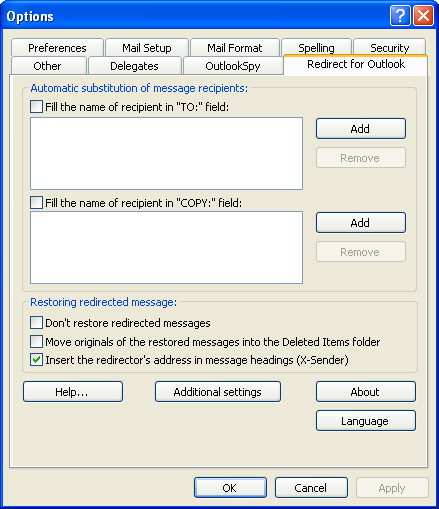Screen dimensions: 439x509
Task: Click the question mark help icon in title bar
Action: click(400, 15)
